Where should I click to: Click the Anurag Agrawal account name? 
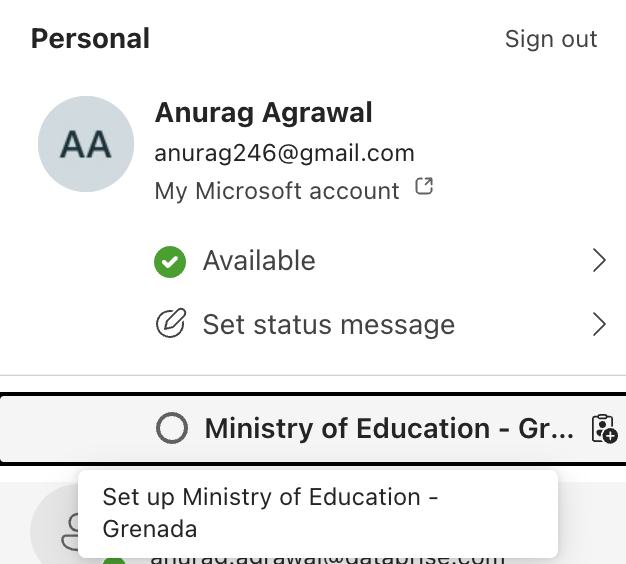pyautogui.click(x=263, y=113)
